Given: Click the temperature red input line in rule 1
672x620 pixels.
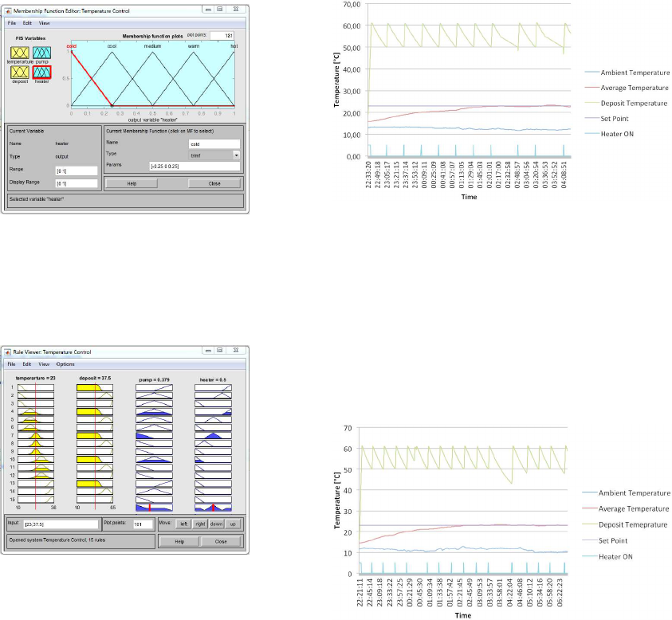Looking at the screenshot, I should pyautogui.click(x=35, y=387).
